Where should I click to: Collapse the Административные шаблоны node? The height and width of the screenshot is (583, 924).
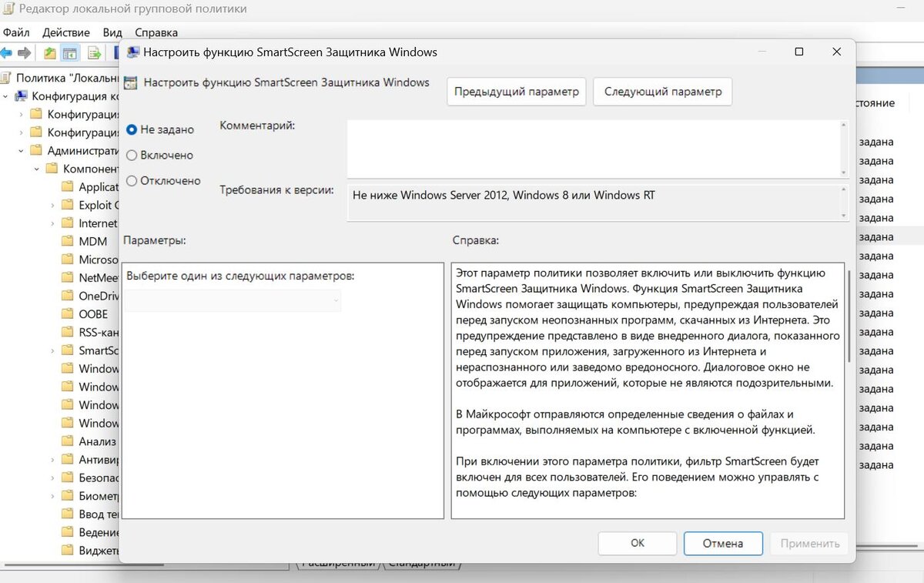[21, 151]
